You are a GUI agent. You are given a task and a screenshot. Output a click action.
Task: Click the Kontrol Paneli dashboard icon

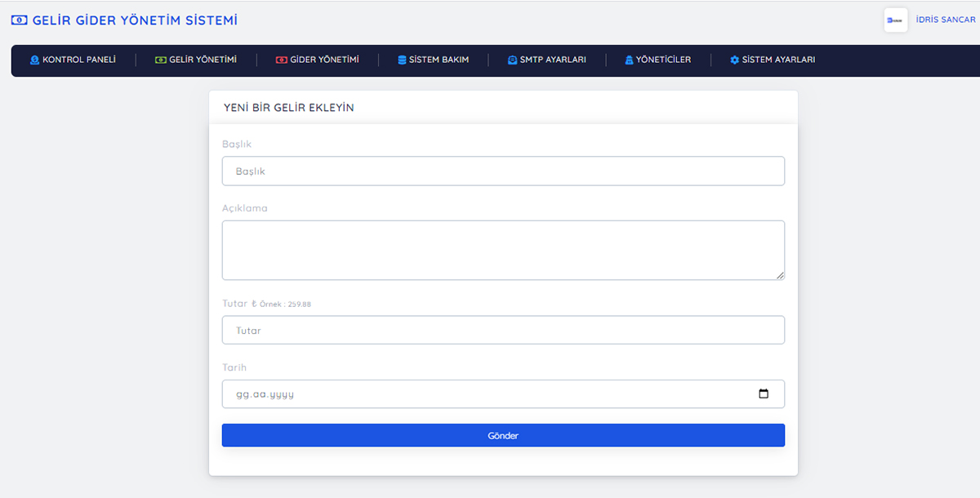pyautogui.click(x=34, y=60)
